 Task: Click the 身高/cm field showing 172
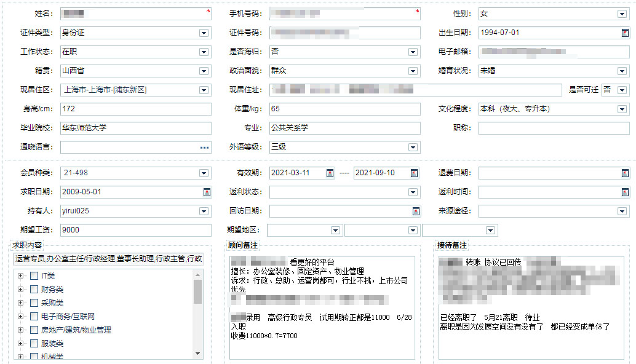pyautogui.click(x=136, y=109)
